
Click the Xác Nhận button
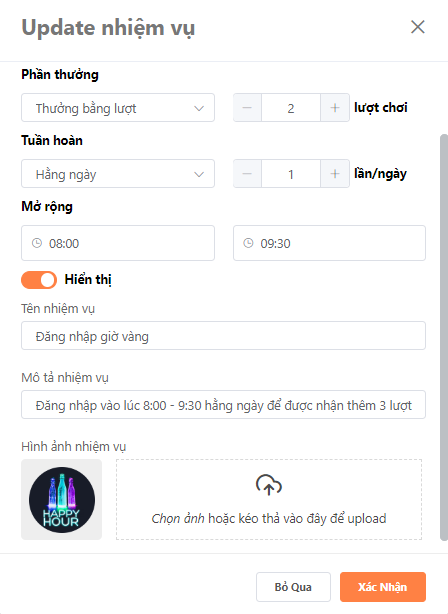383,587
